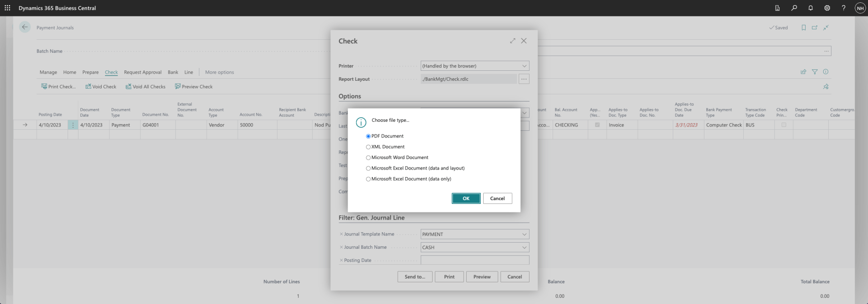
Task: Open row options three-dot menu
Action: (x=73, y=125)
